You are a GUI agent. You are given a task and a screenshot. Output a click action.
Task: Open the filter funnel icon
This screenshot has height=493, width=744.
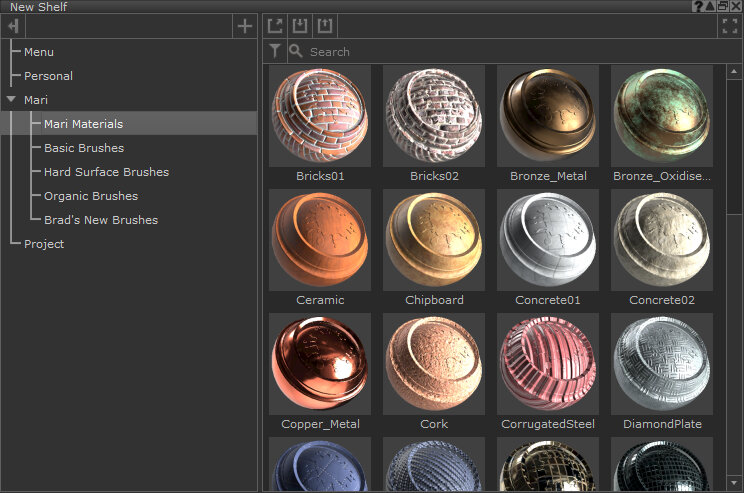[x=275, y=51]
